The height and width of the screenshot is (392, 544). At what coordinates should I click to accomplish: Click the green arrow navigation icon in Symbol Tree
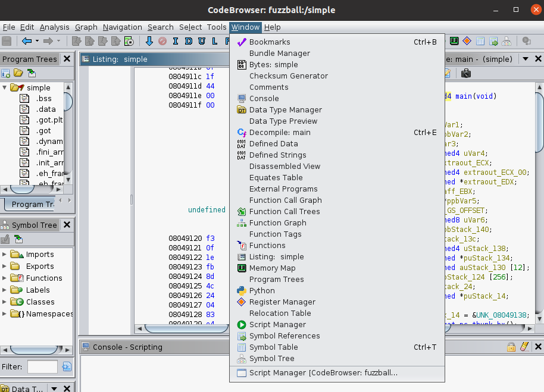pos(18,239)
